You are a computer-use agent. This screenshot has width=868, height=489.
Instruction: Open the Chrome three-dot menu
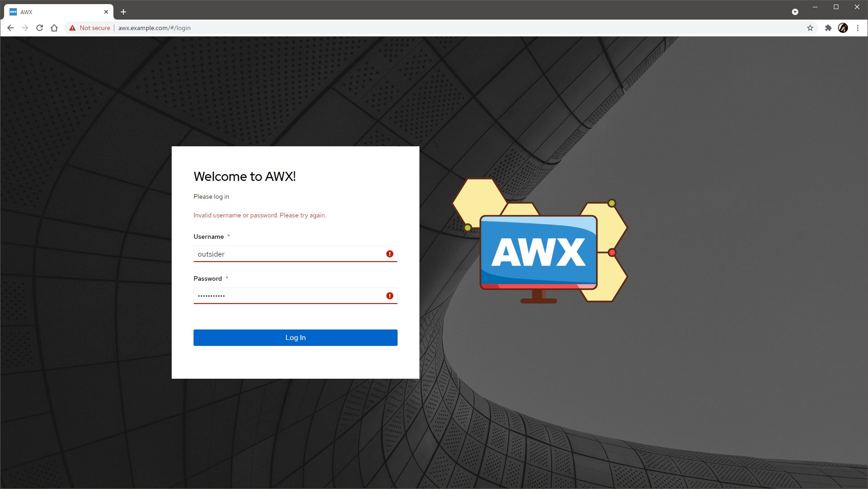coord(858,28)
